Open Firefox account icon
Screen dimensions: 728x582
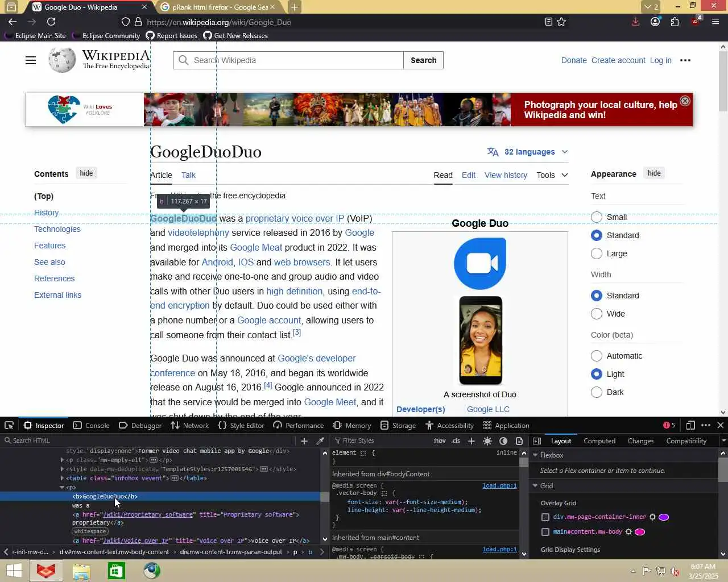tap(655, 22)
